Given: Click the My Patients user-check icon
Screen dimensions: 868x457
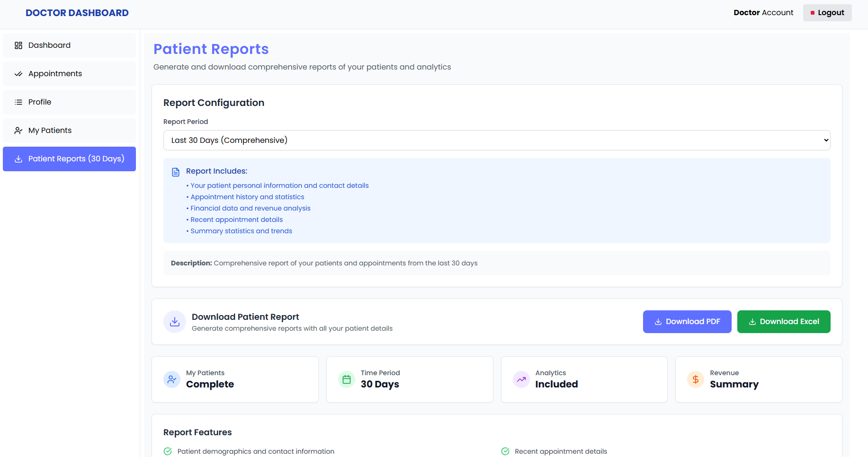Looking at the screenshot, I should 18,131.
